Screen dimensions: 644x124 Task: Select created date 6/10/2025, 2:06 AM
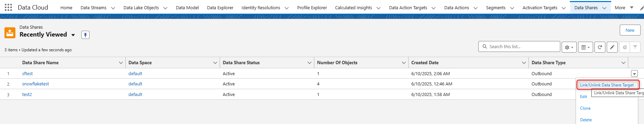click(x=430, y=73)
